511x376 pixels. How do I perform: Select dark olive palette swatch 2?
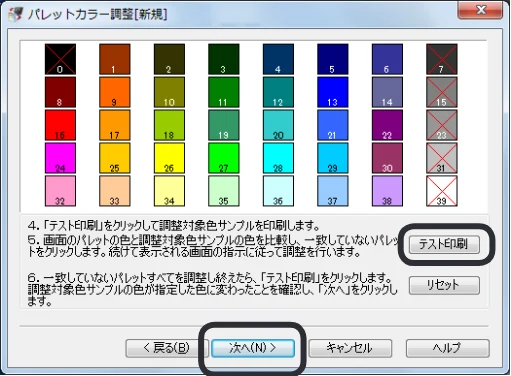pyautogui.click(x=169, y=59)
